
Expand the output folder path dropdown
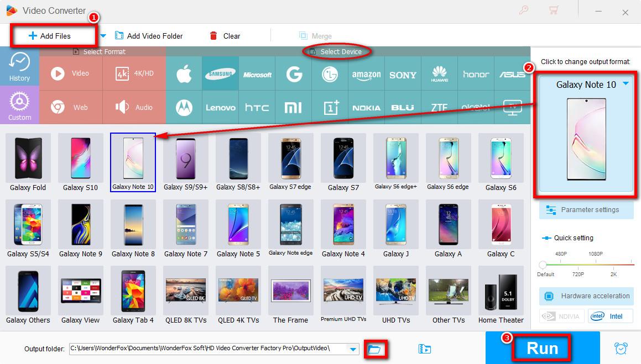click(353, 349)
